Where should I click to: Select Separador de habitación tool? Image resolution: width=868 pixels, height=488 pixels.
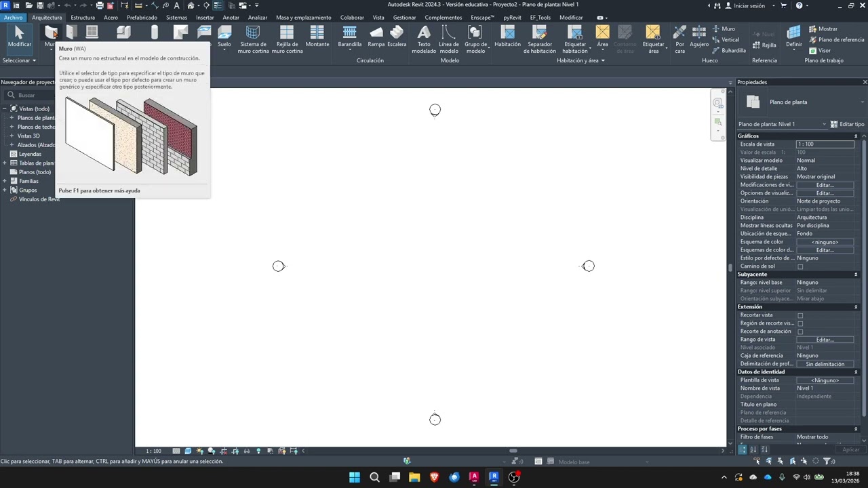click(540, 39)
